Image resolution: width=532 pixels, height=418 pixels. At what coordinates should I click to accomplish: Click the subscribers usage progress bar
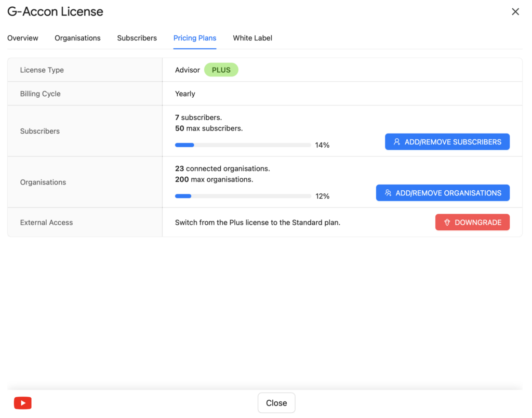(x=243, y=145)
